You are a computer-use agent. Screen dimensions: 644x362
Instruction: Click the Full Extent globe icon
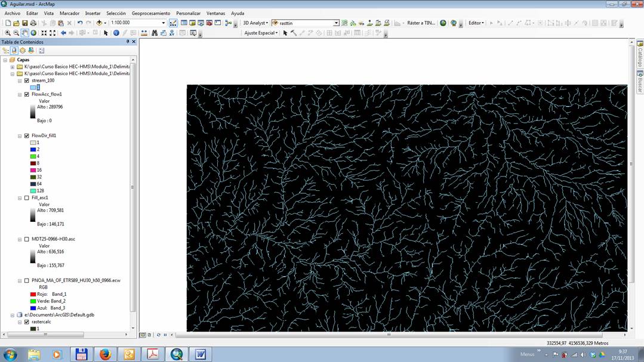[x=33, y=33]
